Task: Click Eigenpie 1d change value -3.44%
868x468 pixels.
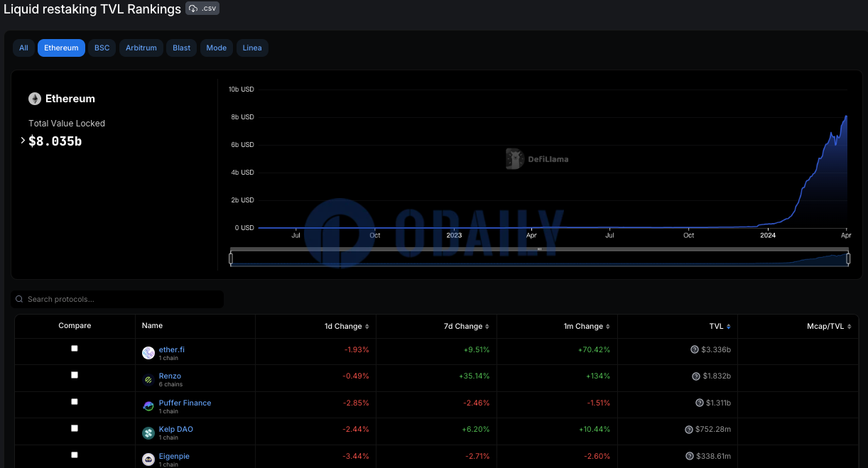Action: [x=357, y=456]
